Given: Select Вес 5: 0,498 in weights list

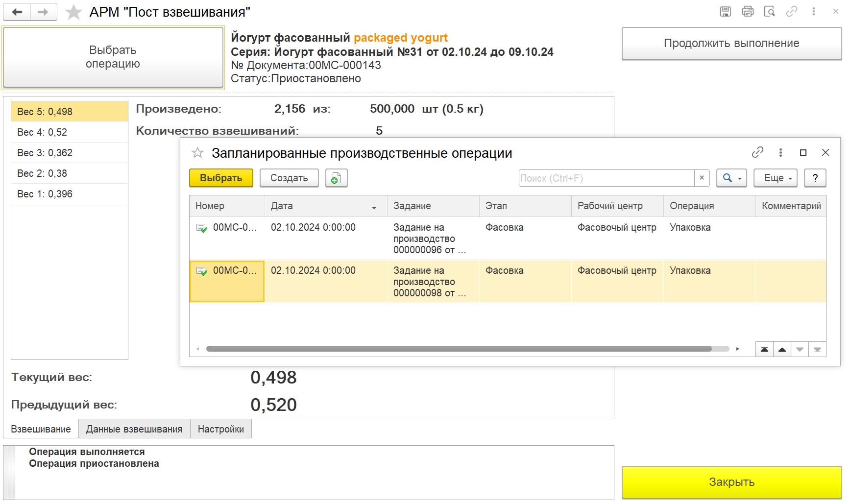Looking at the screenshot, I should pyautogui.click(x=70, y=112).
